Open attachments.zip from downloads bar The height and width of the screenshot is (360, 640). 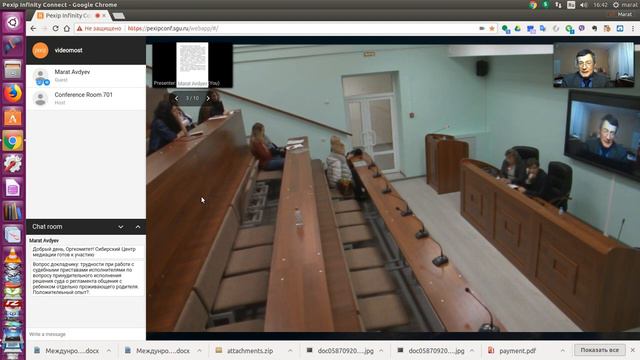245,351
